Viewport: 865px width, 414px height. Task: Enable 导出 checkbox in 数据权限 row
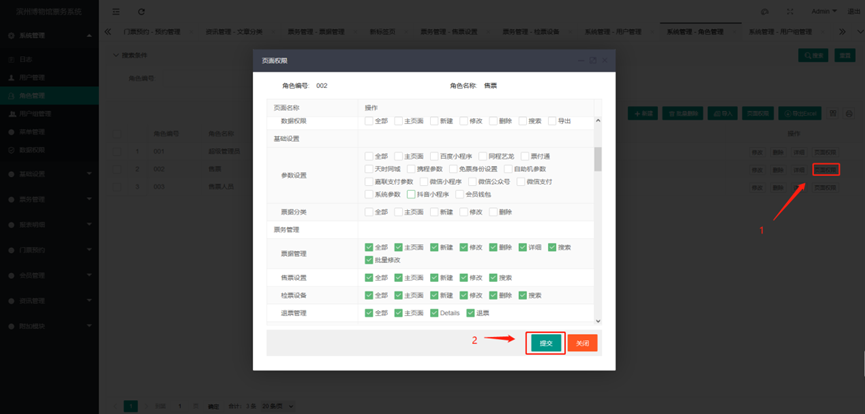551,121
